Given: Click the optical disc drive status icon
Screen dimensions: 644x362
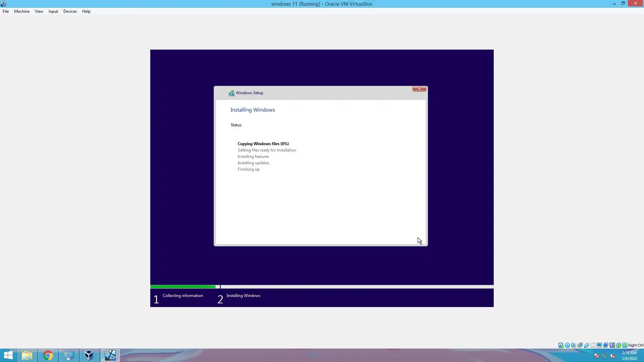Looking at the screenshot, I should (567, 345).
